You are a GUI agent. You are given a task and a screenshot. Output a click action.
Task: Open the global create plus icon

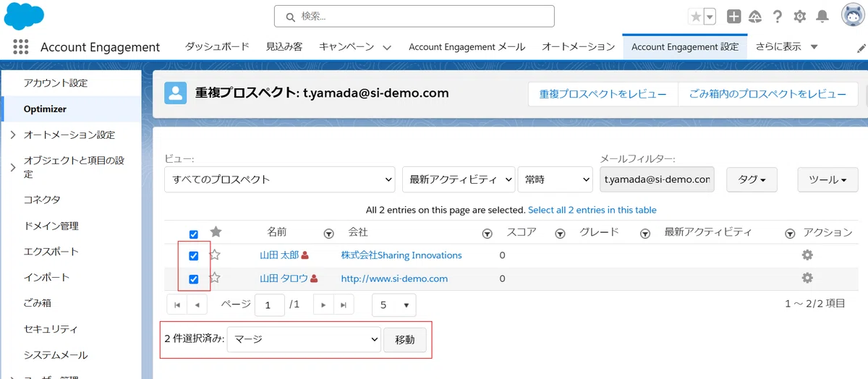pyautogui.click(x=733, y=17)
